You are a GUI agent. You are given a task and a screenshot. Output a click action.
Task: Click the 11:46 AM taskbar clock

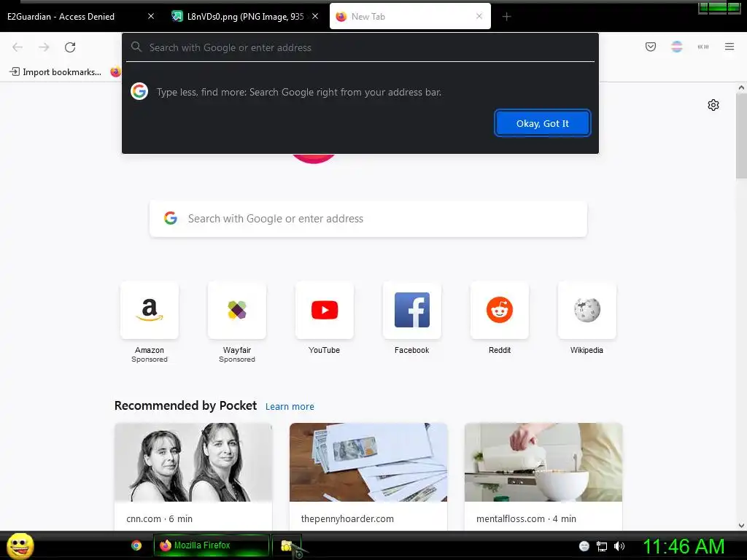click(x=683, y=546)
